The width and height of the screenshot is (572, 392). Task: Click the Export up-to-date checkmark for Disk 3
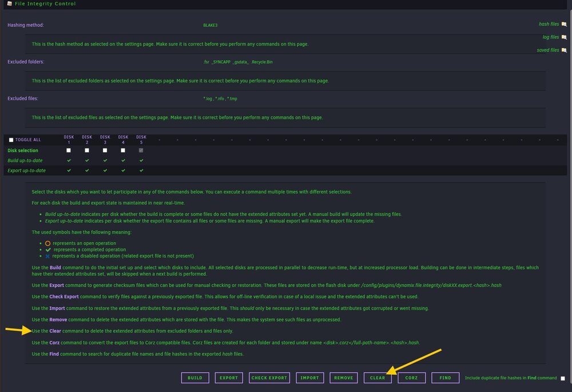point(105,171)
